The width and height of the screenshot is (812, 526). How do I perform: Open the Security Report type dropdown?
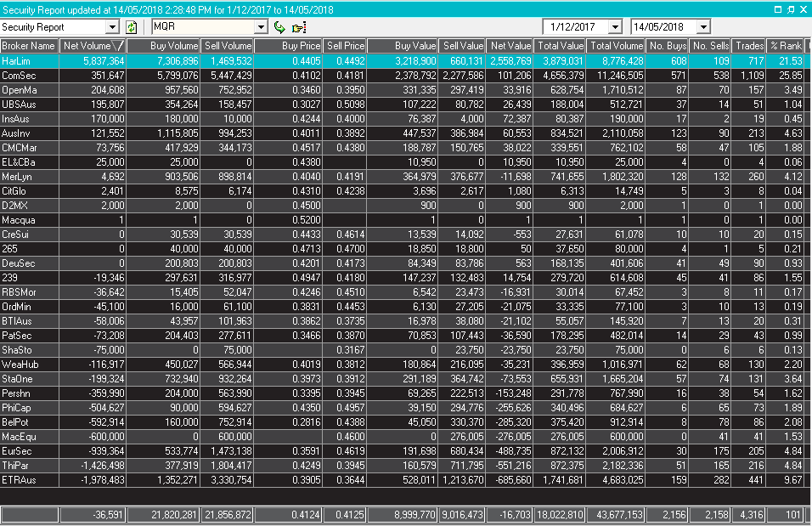[x=112, y=27]
